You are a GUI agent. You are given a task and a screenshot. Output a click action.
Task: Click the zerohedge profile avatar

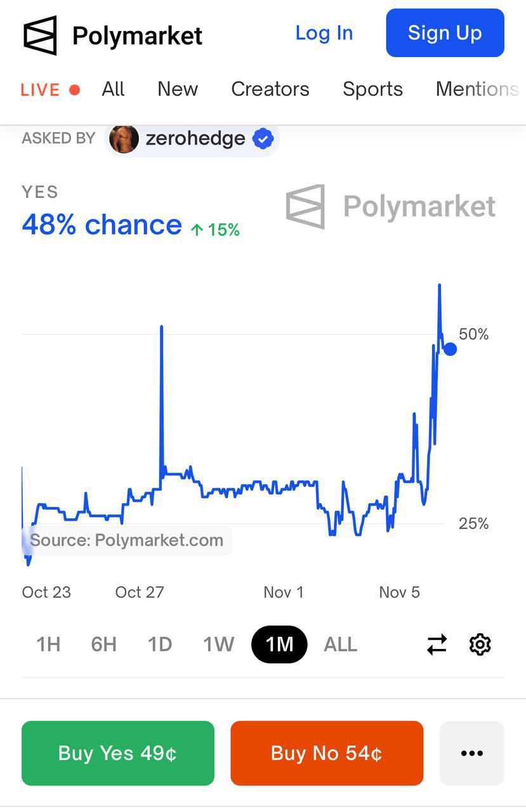pyautogui.click(x=124, y=138)
